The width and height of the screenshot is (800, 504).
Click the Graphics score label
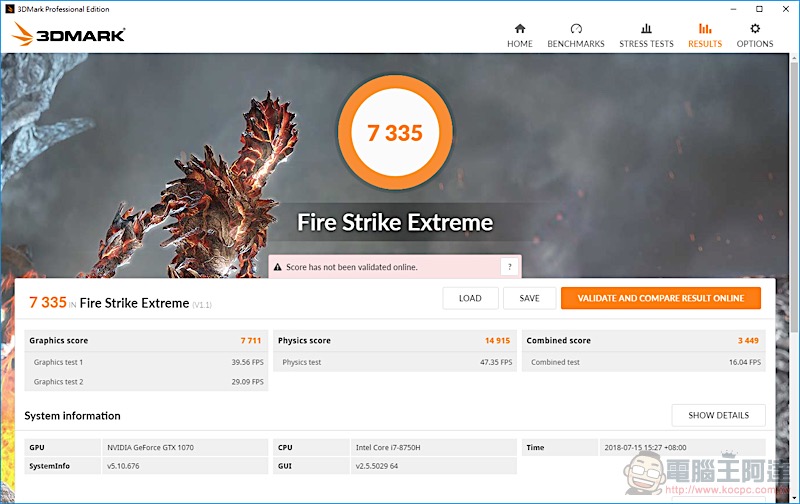[x=59, y=340]
